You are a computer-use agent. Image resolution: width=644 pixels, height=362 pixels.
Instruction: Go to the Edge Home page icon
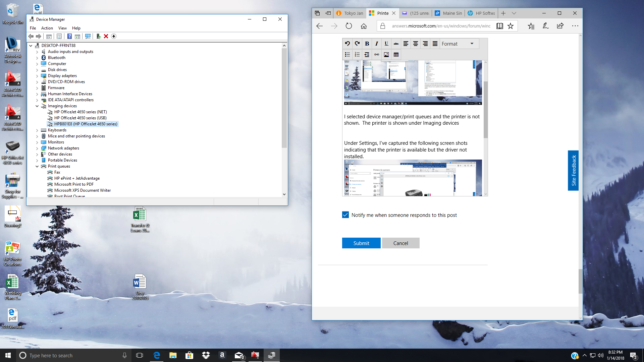click(364, 26)
